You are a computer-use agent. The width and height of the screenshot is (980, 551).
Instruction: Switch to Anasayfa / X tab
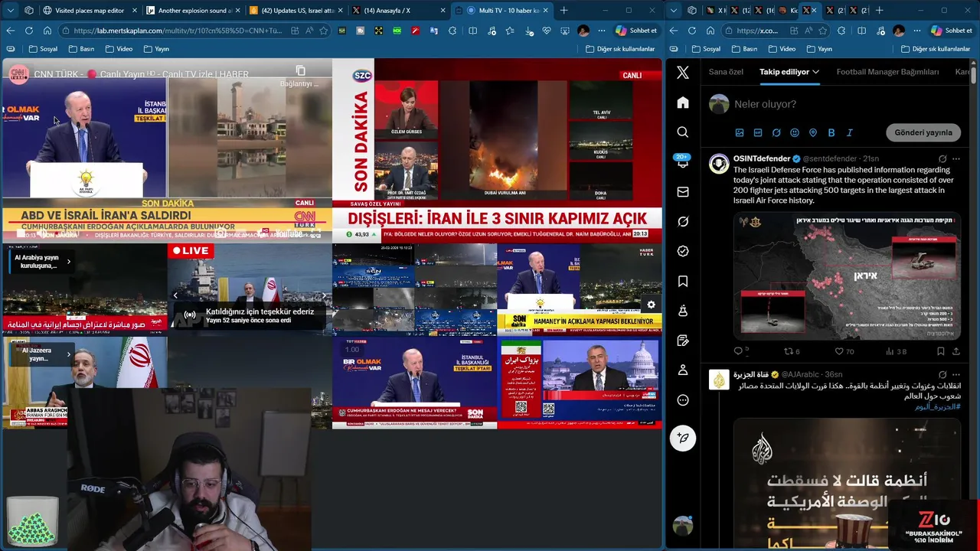398,10
